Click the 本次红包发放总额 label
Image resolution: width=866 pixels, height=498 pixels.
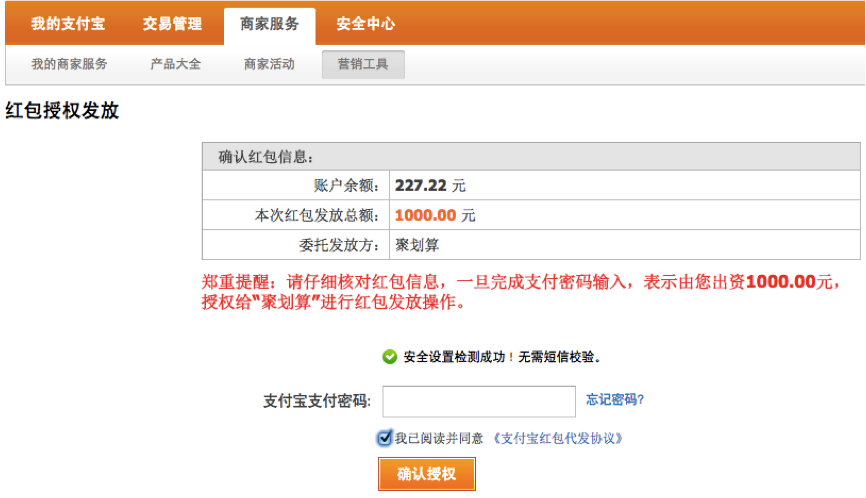[318, 215]
